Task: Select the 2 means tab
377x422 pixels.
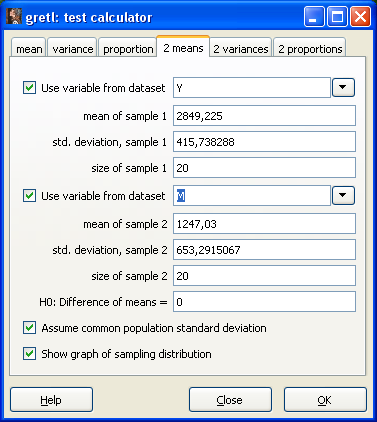Action: (183, 46)
